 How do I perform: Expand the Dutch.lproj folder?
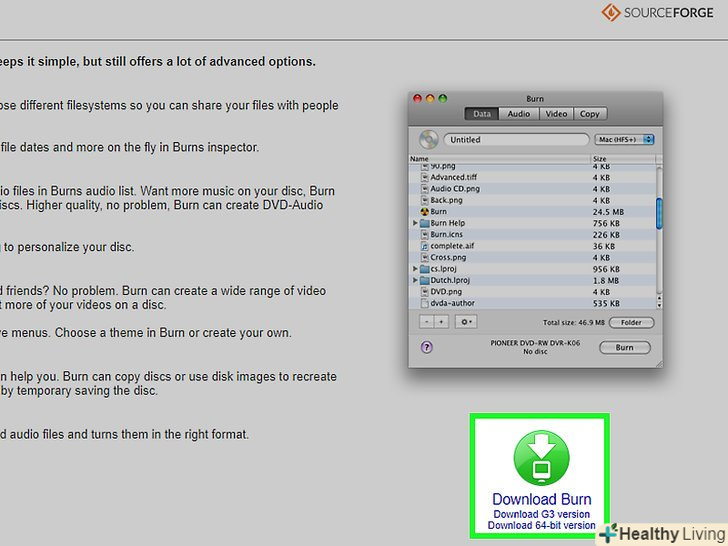click(x=415, y=280)
